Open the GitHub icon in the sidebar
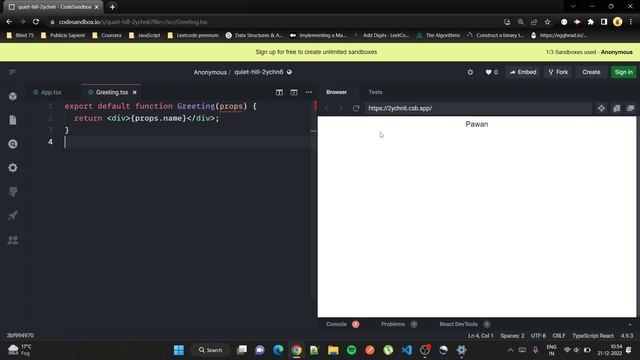Image resolution: width=640 pixels, height=360 pixels. (13, 191)
